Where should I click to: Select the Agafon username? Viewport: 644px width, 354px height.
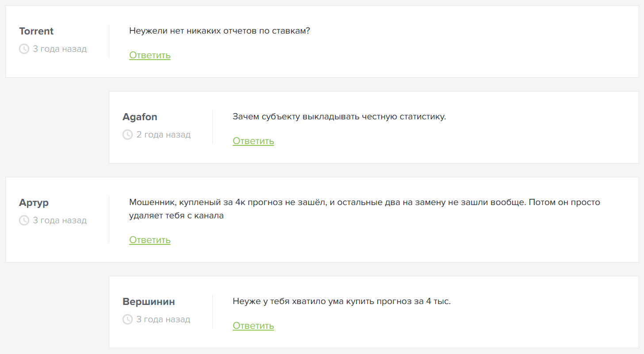click(140, 117)
